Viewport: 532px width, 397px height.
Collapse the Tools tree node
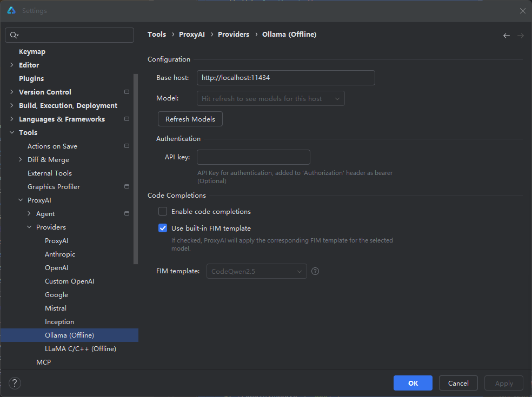pos(12,132)
